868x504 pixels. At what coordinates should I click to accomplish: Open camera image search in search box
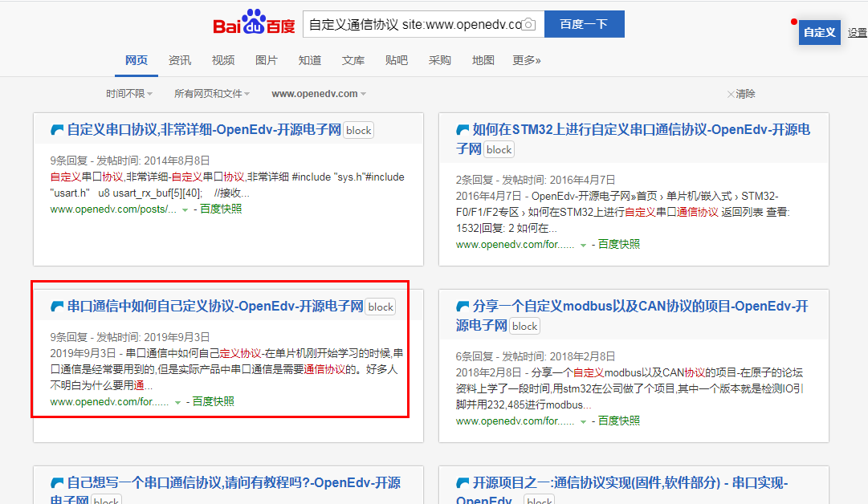[x=528, y=24]
